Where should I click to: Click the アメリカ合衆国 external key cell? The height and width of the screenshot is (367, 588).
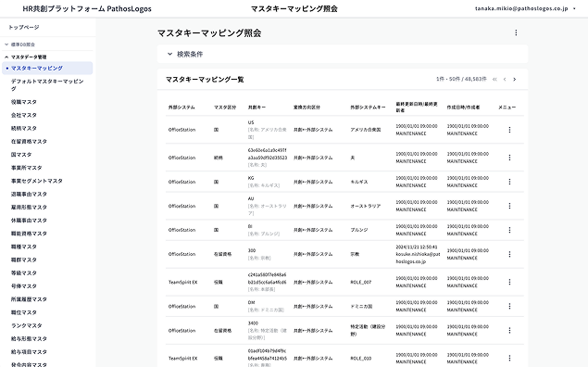coord(366,130)
